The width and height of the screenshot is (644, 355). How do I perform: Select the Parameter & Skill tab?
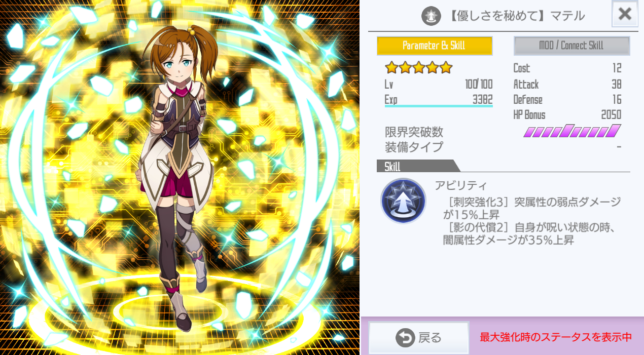pyautogui.click(x=435, y=46)
